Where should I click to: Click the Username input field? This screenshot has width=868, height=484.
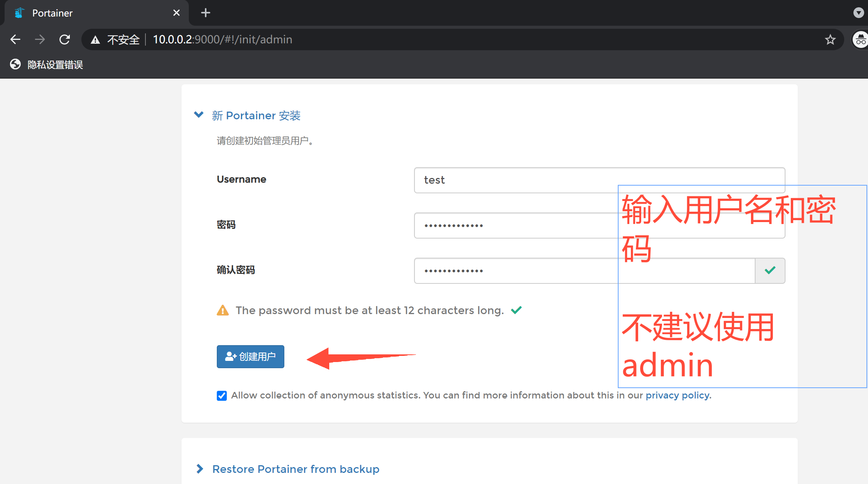pos(599,180)
